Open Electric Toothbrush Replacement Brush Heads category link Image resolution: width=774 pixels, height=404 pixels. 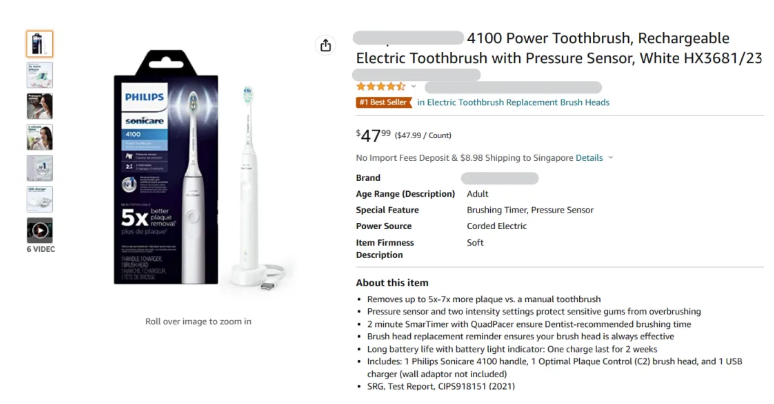point(513,102)
